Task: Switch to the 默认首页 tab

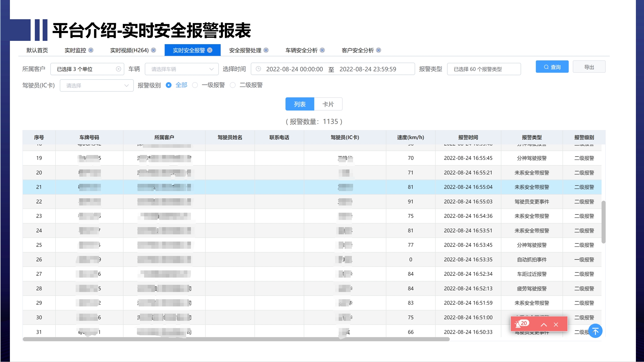Action: tap(37, 50)
